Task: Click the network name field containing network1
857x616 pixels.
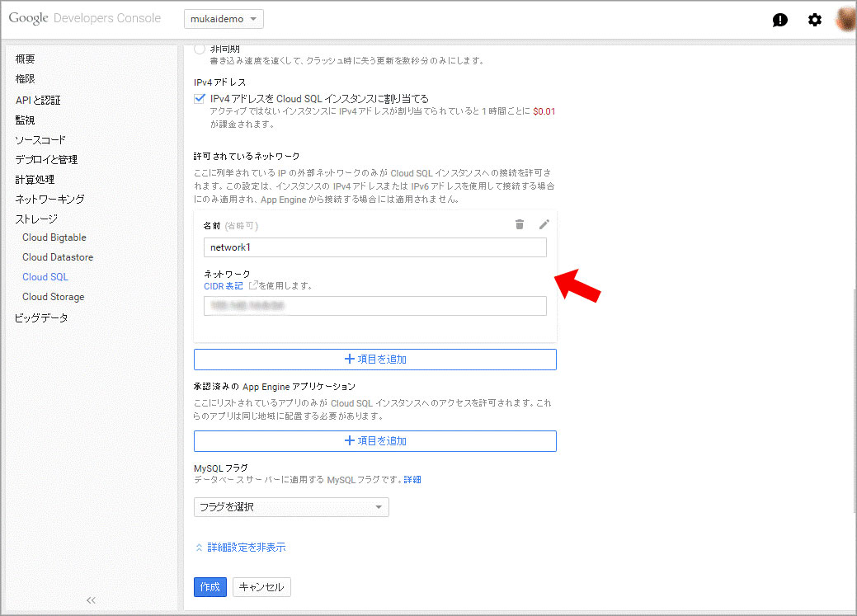Action: coord(375,247)
